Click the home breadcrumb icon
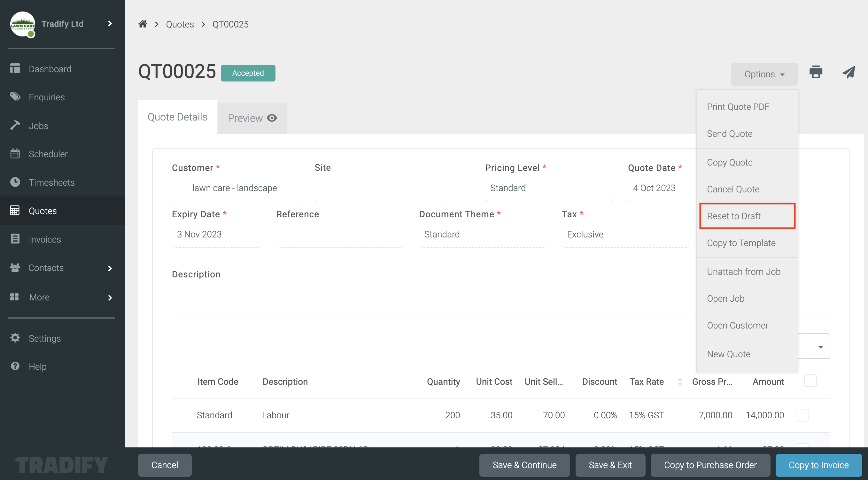Screen dimensions: 868x480 143,24
